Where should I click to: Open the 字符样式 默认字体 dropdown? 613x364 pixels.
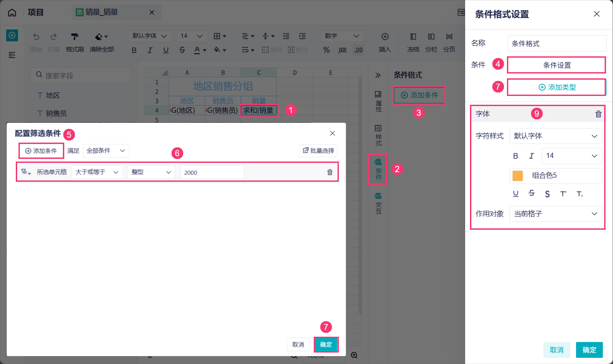tap(556, 136)
